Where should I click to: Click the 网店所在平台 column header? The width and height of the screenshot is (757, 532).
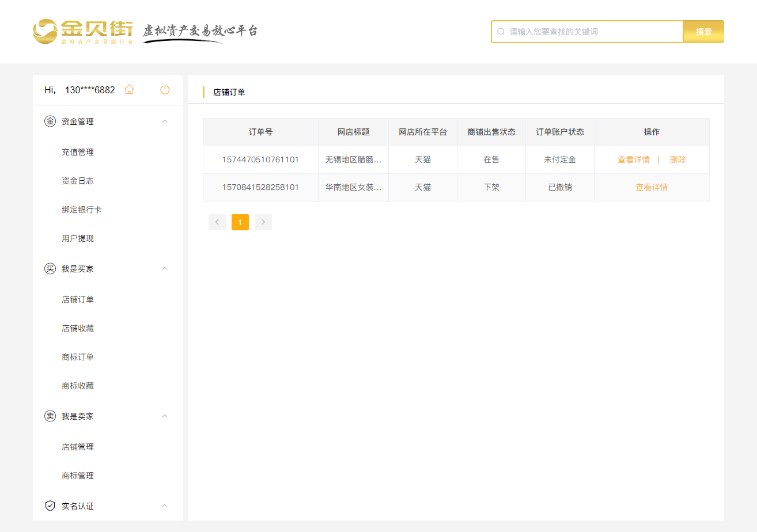[423, 132]
